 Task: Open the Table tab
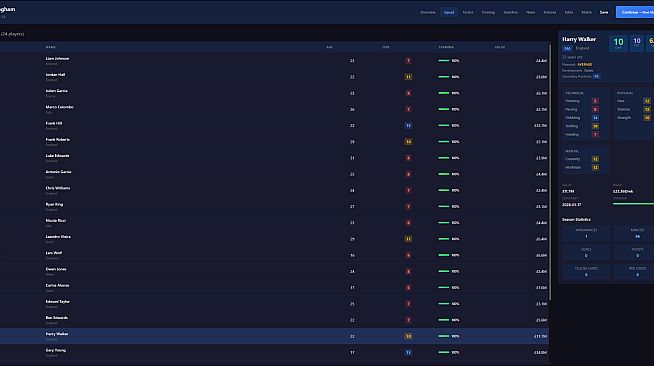[x=568, y=13]
